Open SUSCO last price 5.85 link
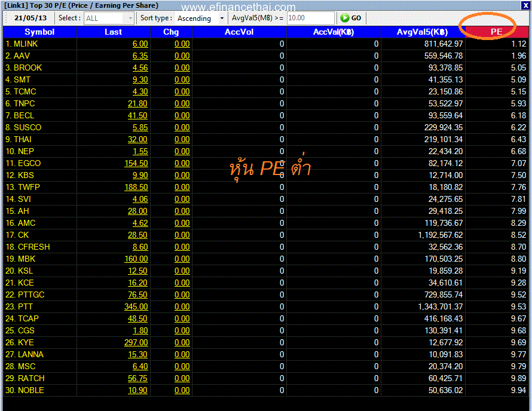Viewport: 532px width, 411px height. pyautogui.click(x=140, y=127)
